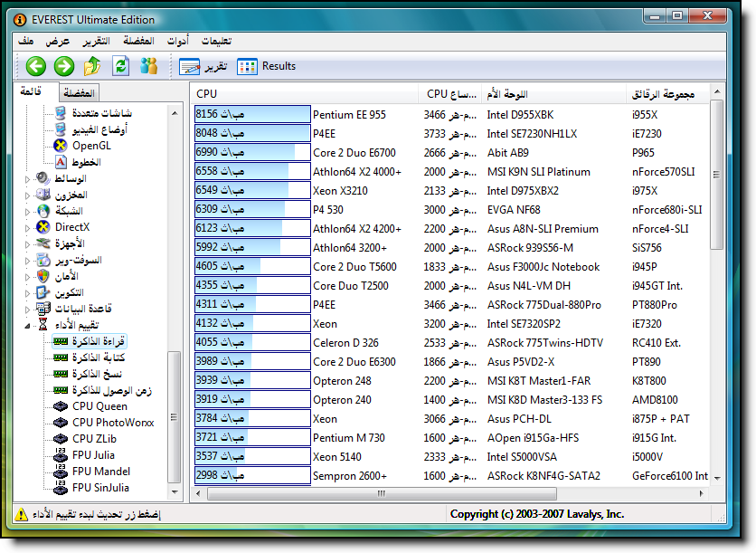The image size is (756, 553).
Task: Expand the الوسائط tree node arrow
Action: click(x=27, y=179)
